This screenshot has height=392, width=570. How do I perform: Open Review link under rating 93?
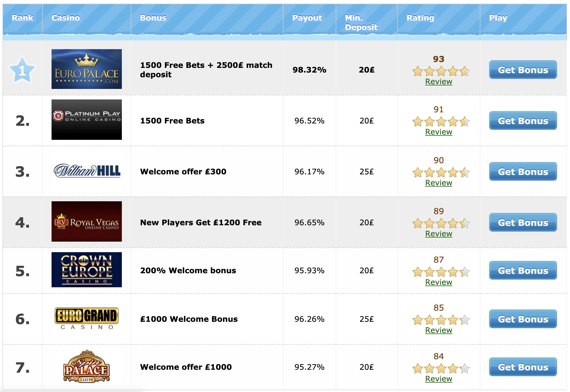coord(438,82)
